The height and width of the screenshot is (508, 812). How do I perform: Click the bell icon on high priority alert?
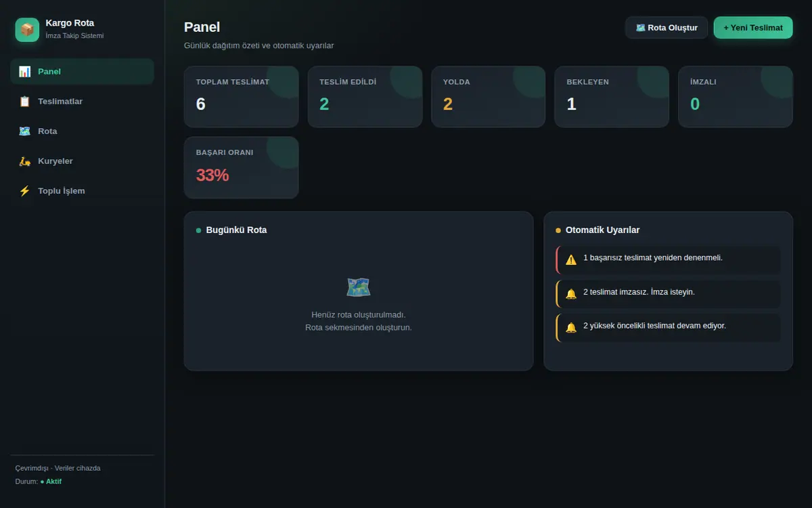[571, 328]
